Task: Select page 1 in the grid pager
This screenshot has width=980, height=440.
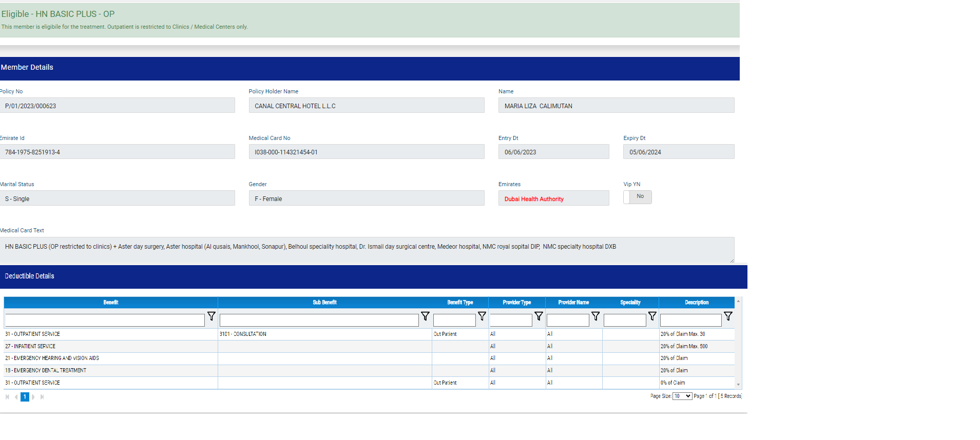Action: [x=25, y=397]
